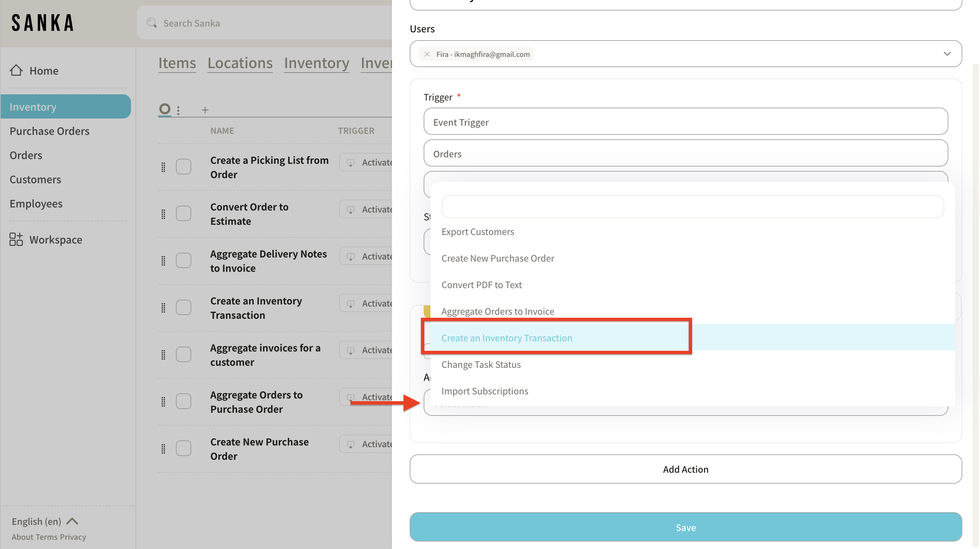980x549 pixels.
Task: Open the Event Trigger dropdown
Action: point(686,122)
